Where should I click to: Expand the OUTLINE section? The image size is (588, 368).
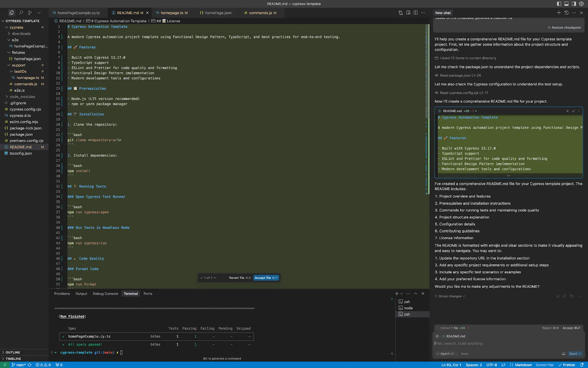pyautogui.click(x=24, y=353)
